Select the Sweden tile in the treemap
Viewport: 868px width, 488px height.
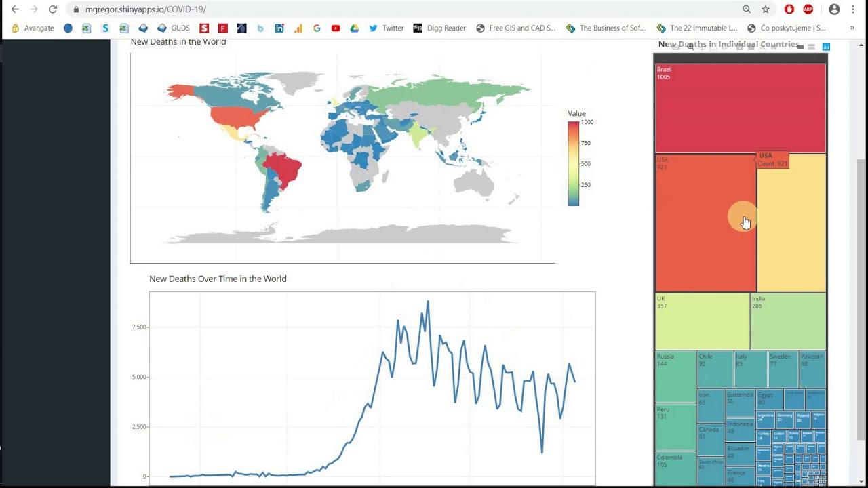783,369
